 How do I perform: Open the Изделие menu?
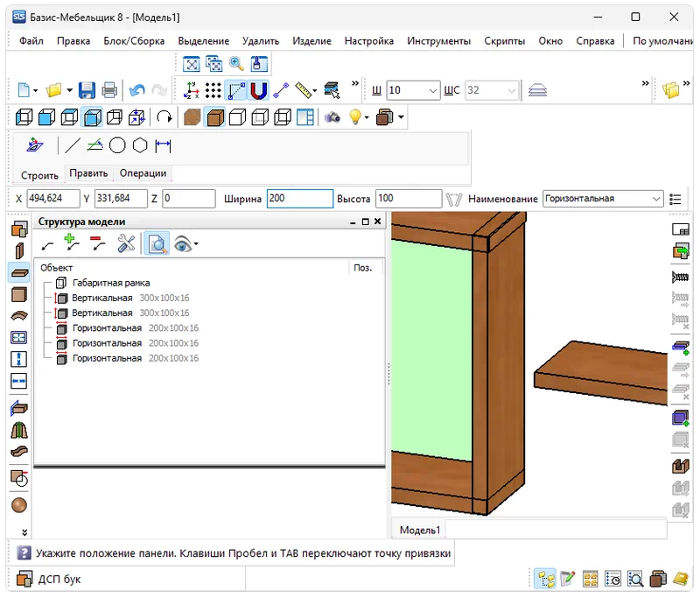coord(311,41)
